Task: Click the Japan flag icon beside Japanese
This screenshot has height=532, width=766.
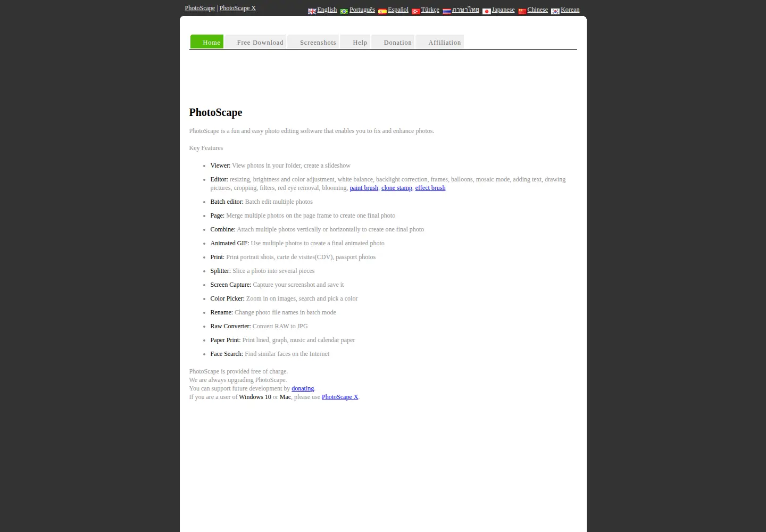Action: pyautogui.click(x=487, y=11)
